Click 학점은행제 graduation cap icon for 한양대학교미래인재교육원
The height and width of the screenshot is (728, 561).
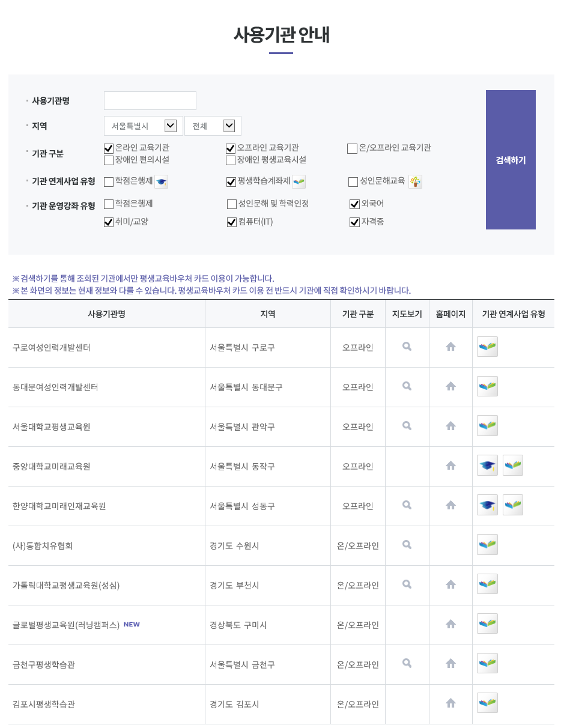[x=487, y=505]
